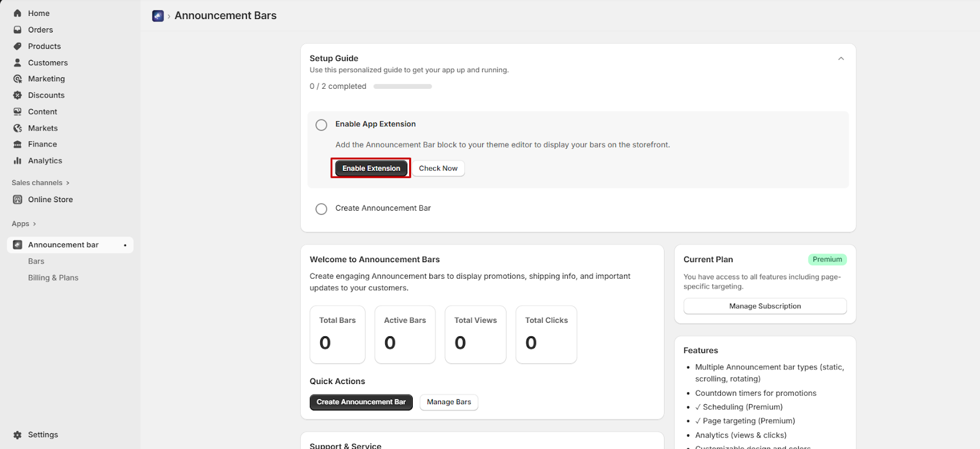Click the Settings gear icon
Screen dimensions: 980x449
point(17,434)
